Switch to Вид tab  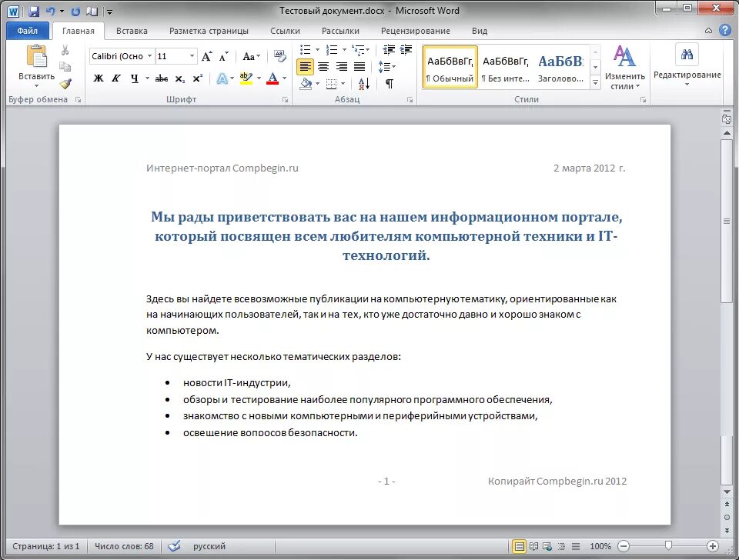pyautogui.click(x=480, y=31)
